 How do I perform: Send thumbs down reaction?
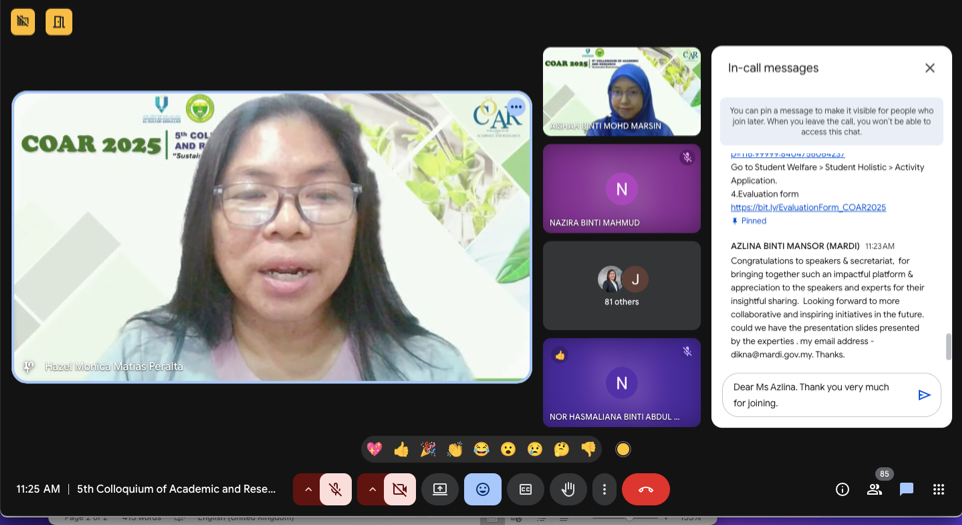point(588,450)
